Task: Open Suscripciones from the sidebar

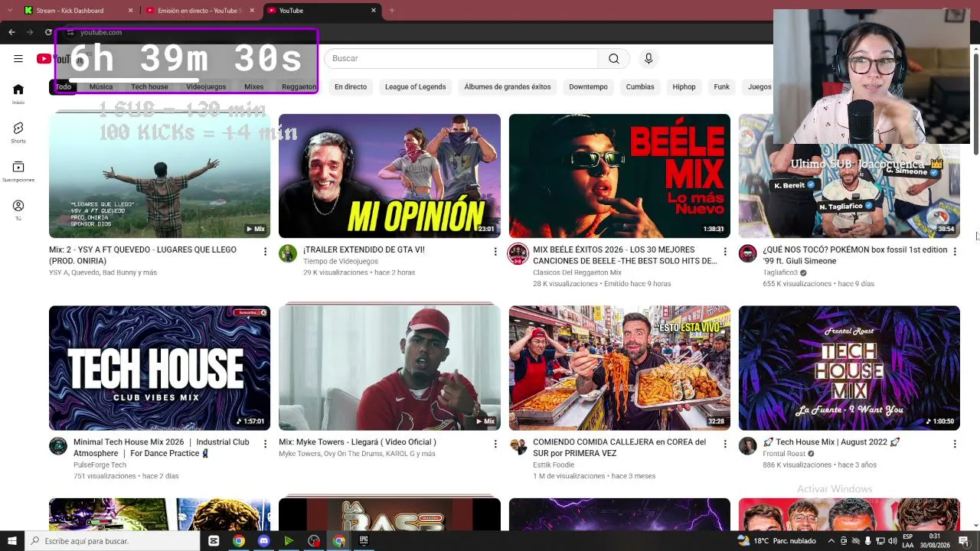Action: 18,171
